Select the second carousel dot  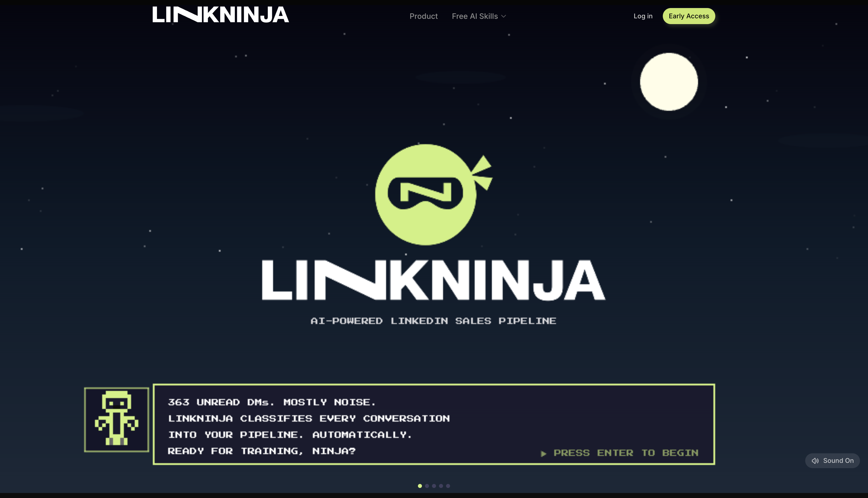coord(427,486)
